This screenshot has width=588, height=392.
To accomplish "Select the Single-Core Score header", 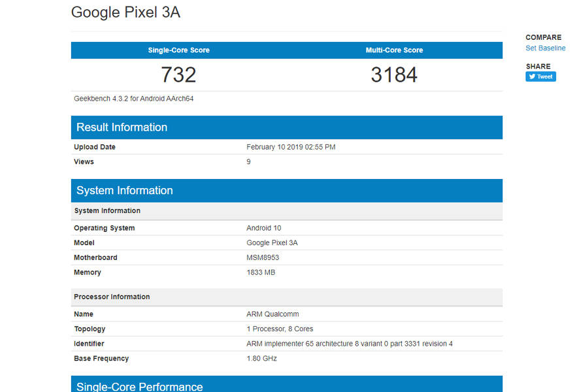I will [178, 50].
